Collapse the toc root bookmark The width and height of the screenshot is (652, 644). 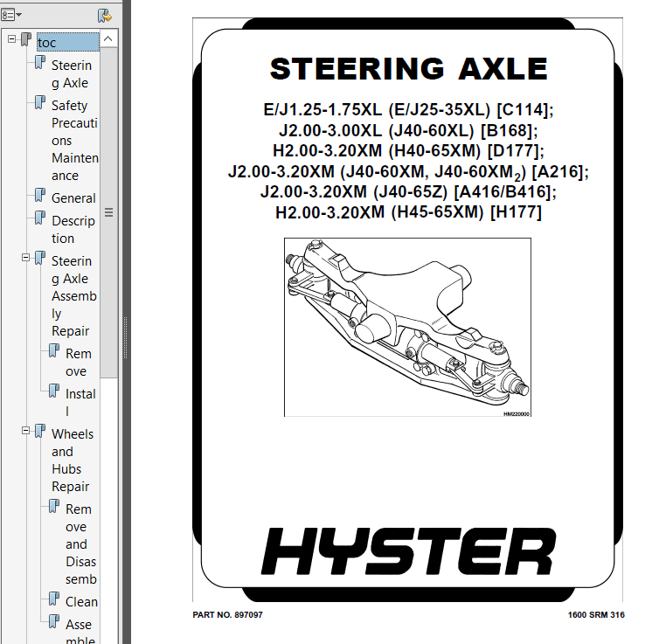[x=12, y=39]
